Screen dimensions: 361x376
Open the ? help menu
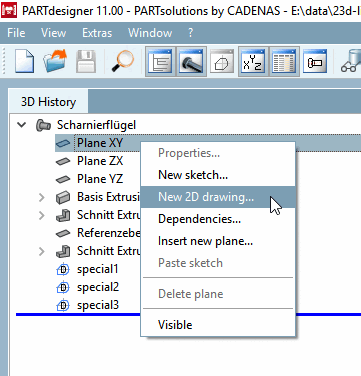(x=190, y=33)
